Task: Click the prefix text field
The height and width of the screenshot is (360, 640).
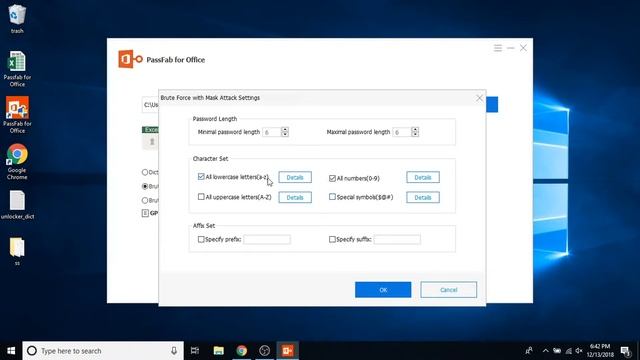Action: [267, 240]
